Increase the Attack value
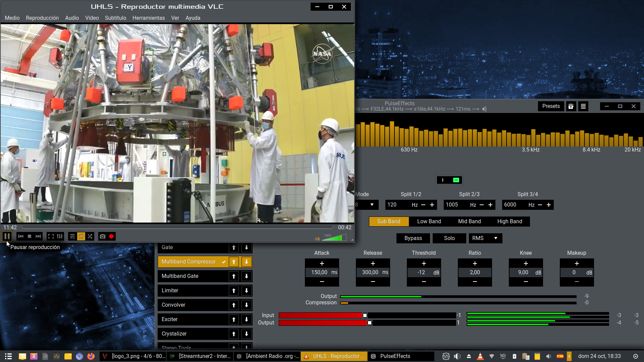The image size is (644, 362). pos(322,263)
